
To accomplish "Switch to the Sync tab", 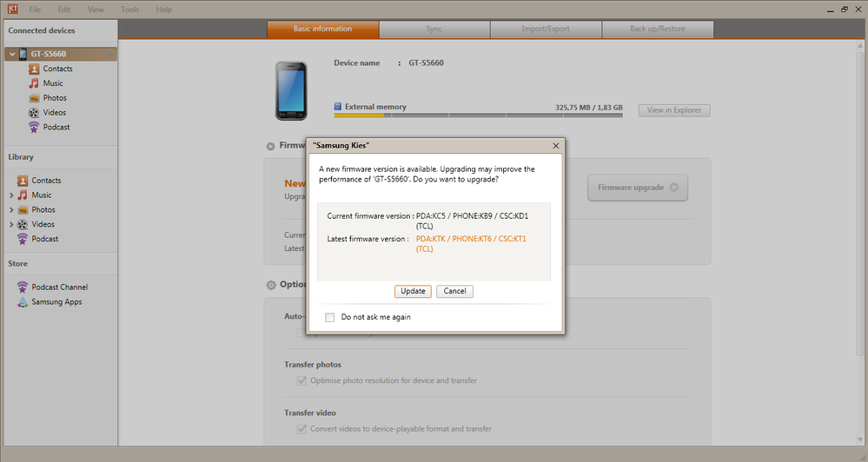I will point(434,30).
